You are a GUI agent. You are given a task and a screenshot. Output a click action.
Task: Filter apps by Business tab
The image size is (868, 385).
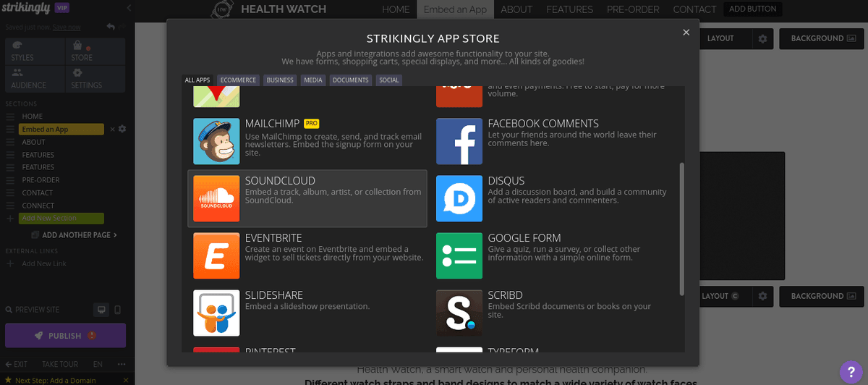click(280, 80)
